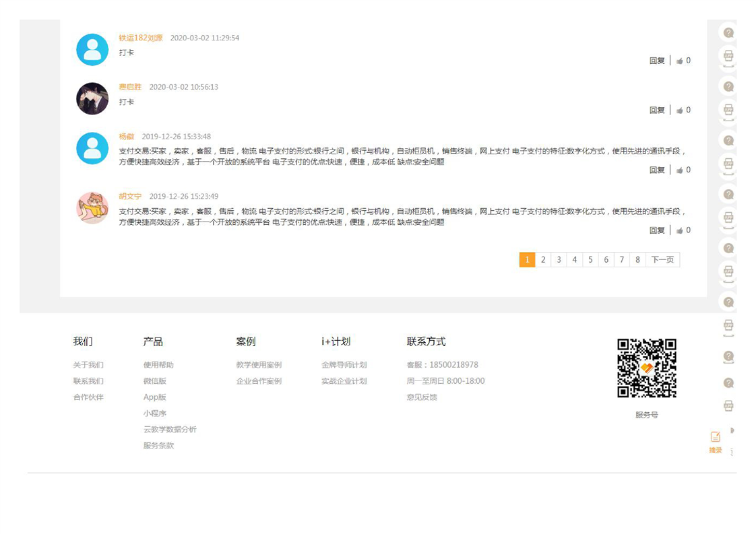This screenshot has width=756, height=534.
Task: Click 胡文宁's cartoon avatar
Action: tap(92, 208)
